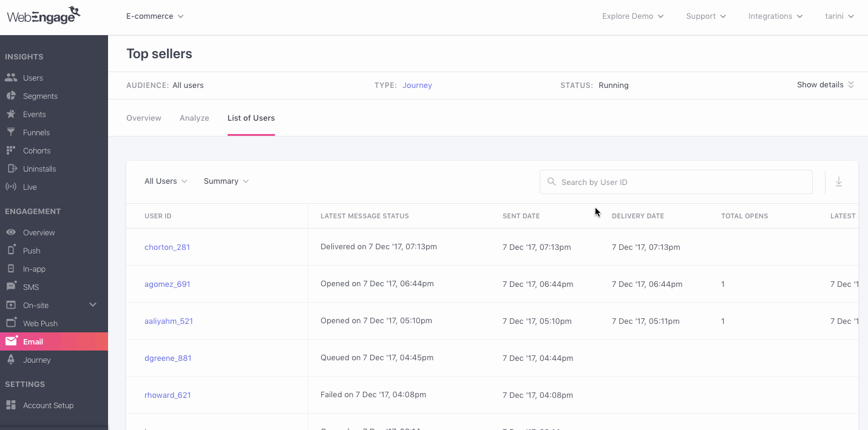Focus the Search by User ID field

click(676, 182)
